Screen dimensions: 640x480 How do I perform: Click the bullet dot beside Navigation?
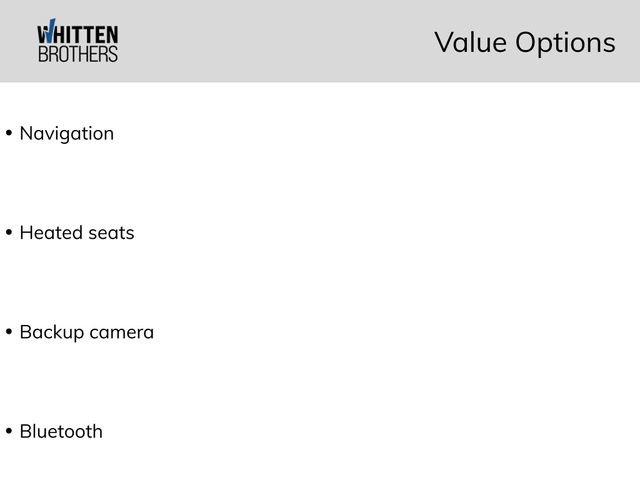[9, 133]
